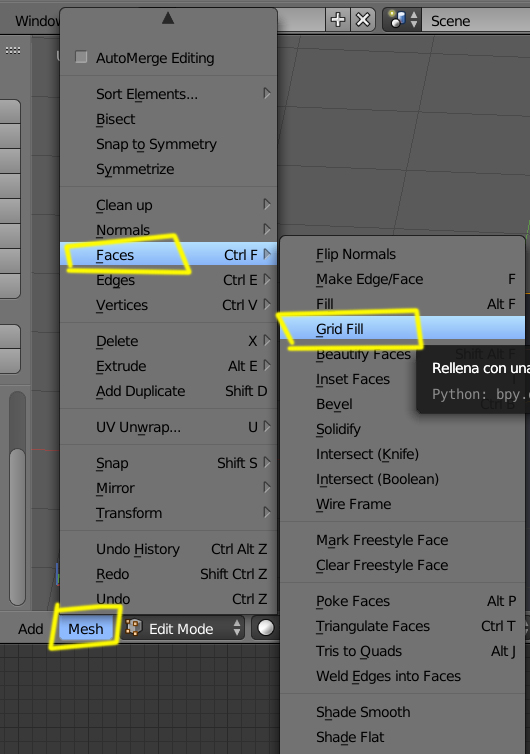The width and height of the screenshot is (530, 754).
Task: Expand the Sort Elements submenu
Action: point(168,94)
